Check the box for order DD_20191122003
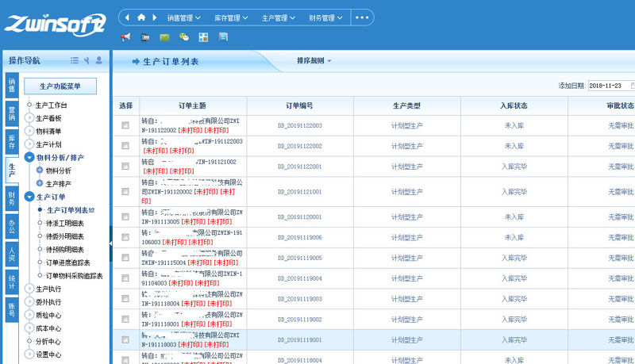Viewport: 635px width, 364px height. 125,125
